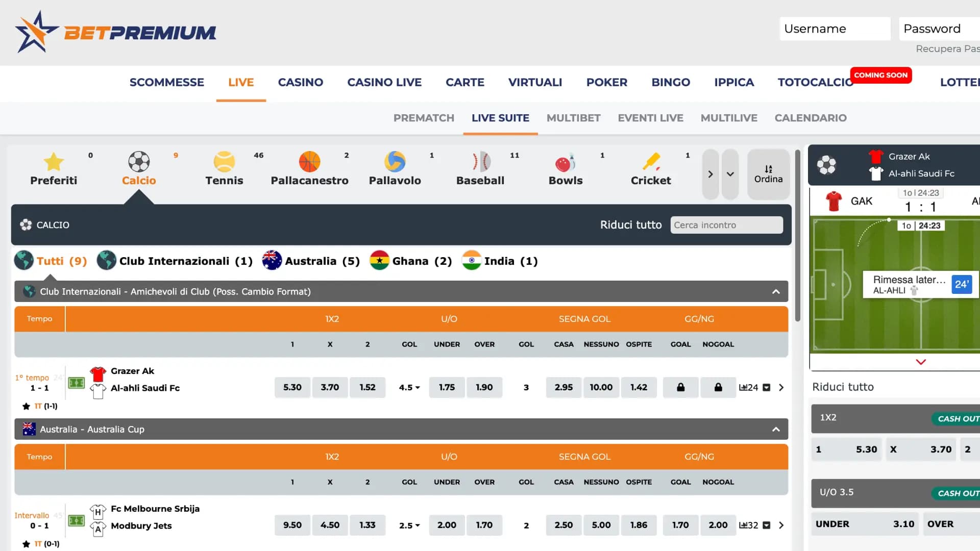The width and height of the screenshot is (980, 551).
Task: Click the Cerca incontro search field
Action: (x=726, y=224)
